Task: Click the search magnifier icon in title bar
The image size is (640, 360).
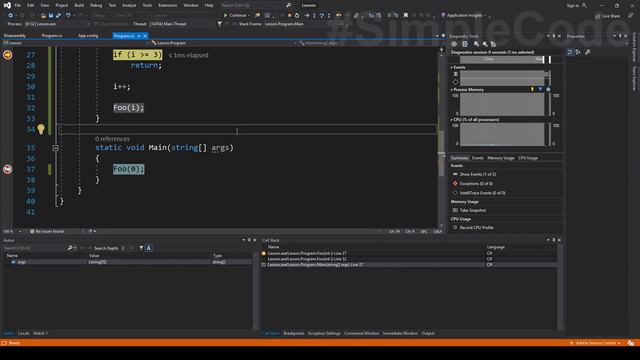Action: pyautogui.click(x=289, y=5)
